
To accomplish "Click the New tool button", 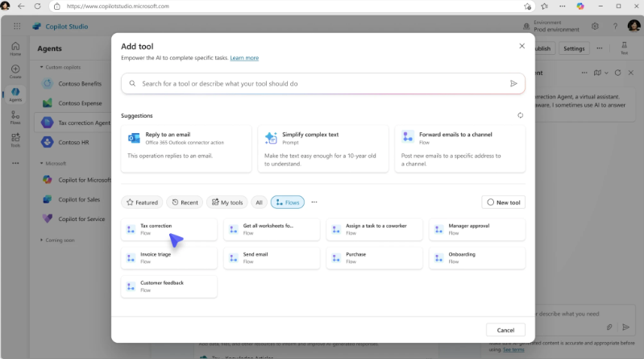I will [x=504, y=202].
